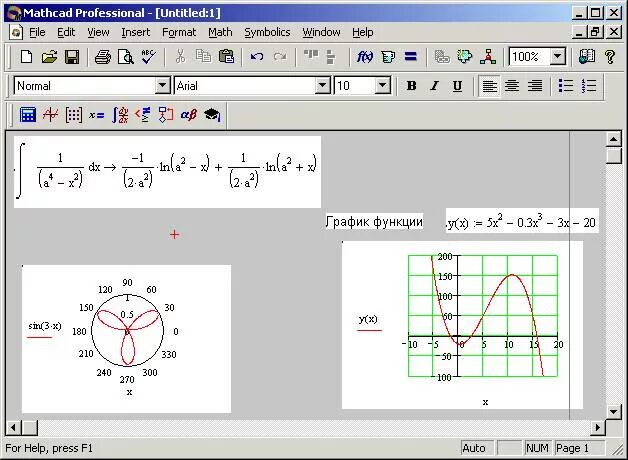The height and width of the screenshot is (460, 628).
Task: Paste from clipboard icon
Action: pyautogui.click(x=226, y=57)
